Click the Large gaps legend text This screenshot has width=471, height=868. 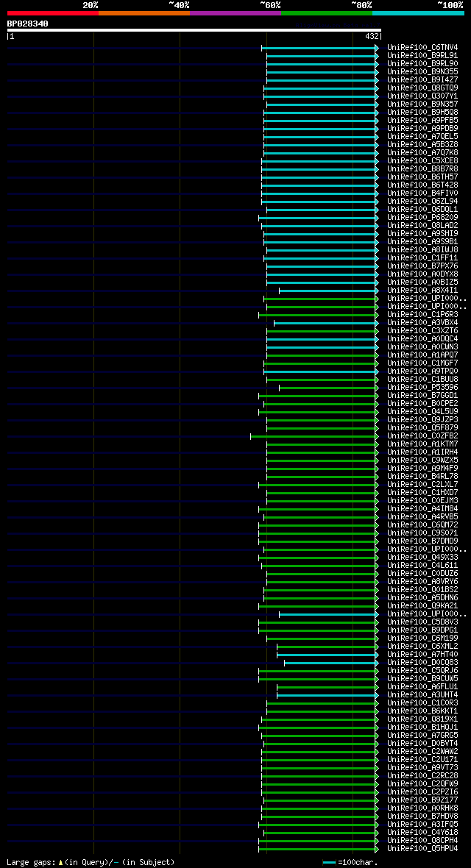[x=91, y=862]
